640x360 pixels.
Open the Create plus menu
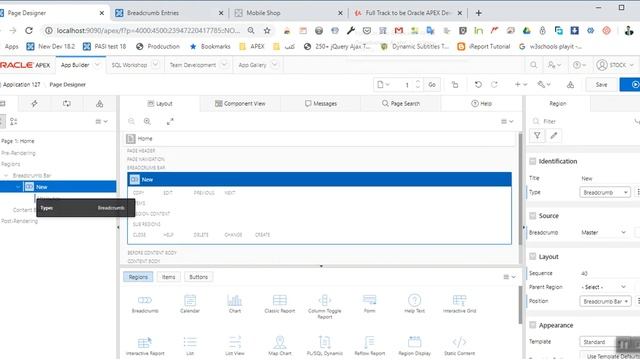(x=521, y=84)
